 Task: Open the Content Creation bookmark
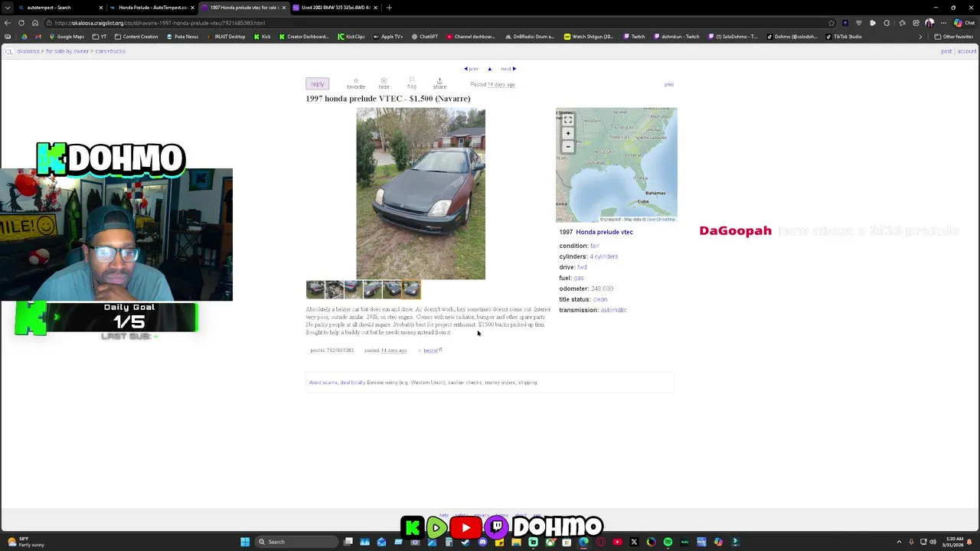coord(136,37)
